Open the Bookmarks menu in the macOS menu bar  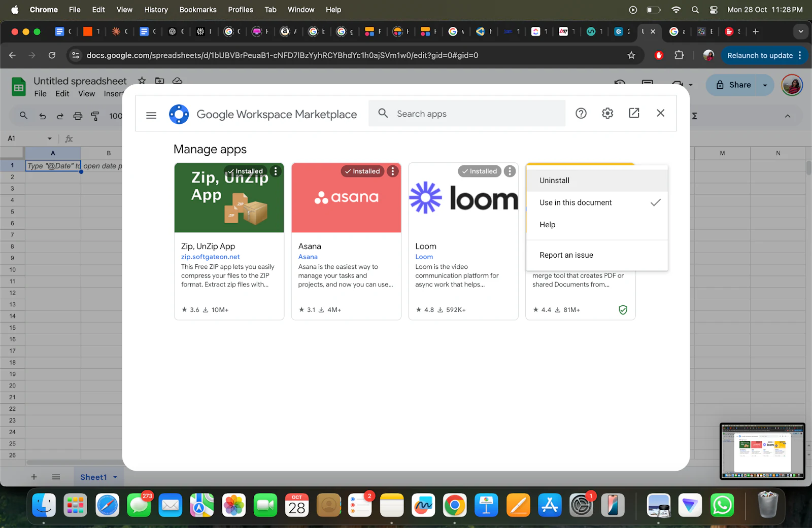198,10
